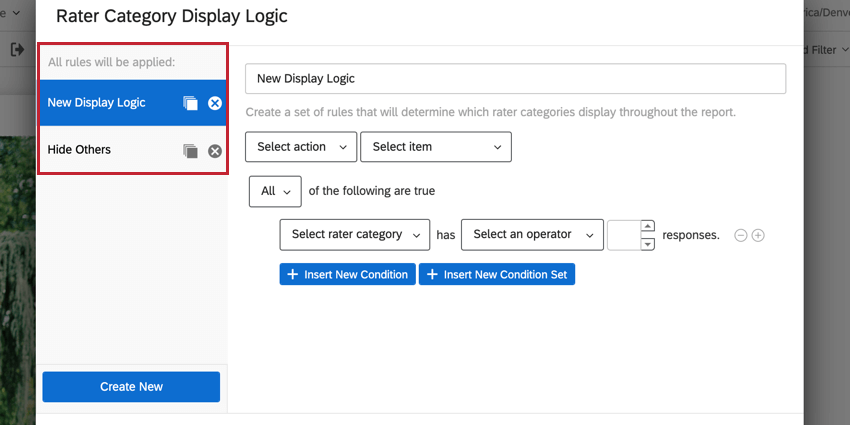The image size is (850, 425).
Task: Open the Select rater category dropdown
Action: point(354,235)
